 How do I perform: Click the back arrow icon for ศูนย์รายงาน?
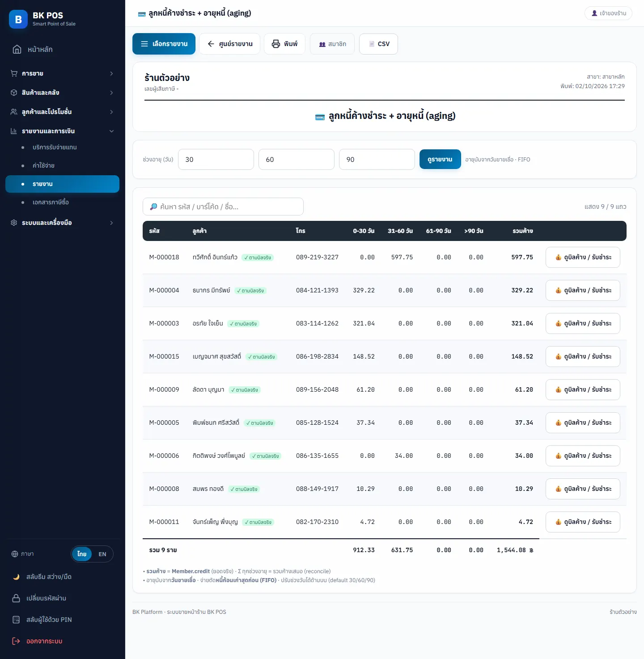tap(211, 44)
